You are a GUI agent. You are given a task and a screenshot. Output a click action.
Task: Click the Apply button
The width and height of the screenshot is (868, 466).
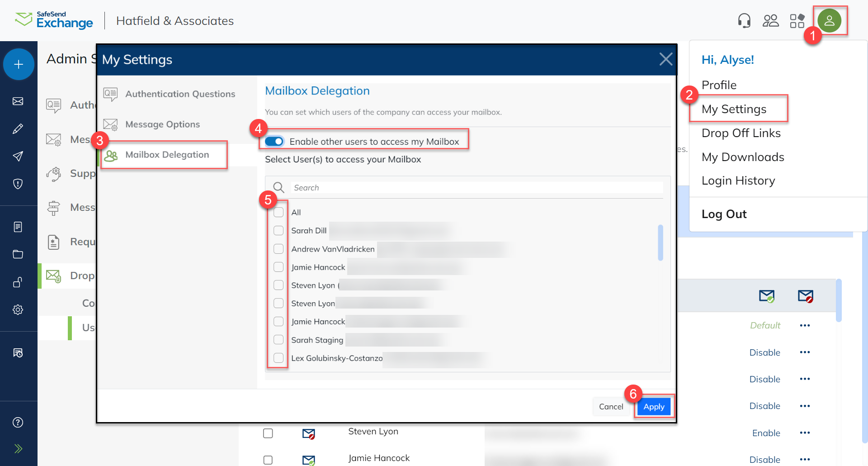tap(654, 406)
